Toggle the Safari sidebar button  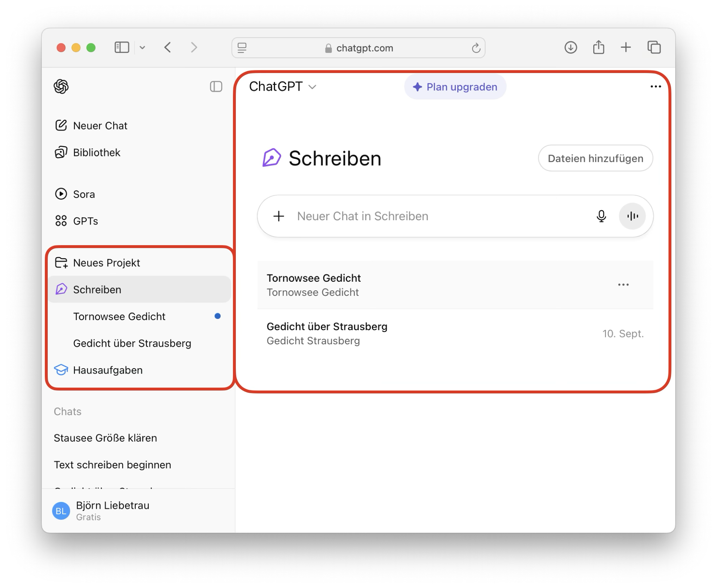(x=122, y=47)
